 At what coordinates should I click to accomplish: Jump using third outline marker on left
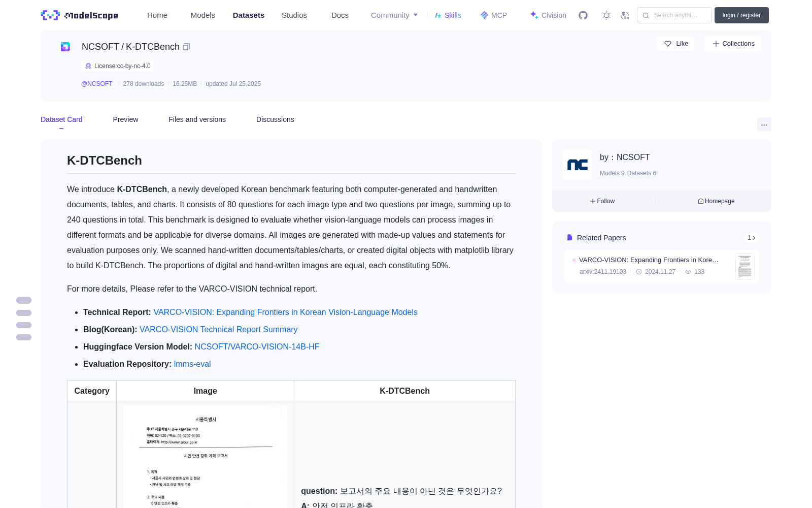pyautogui.click(x=24, y=325)
